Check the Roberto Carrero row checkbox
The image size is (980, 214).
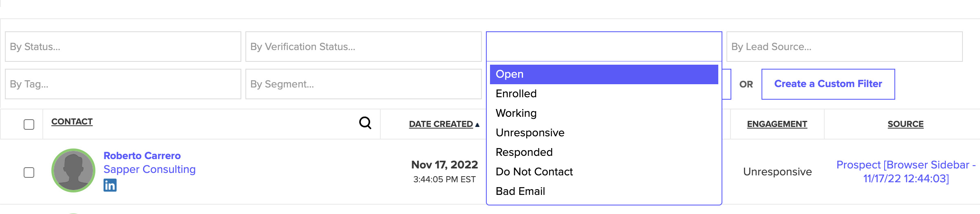(29, 173)
